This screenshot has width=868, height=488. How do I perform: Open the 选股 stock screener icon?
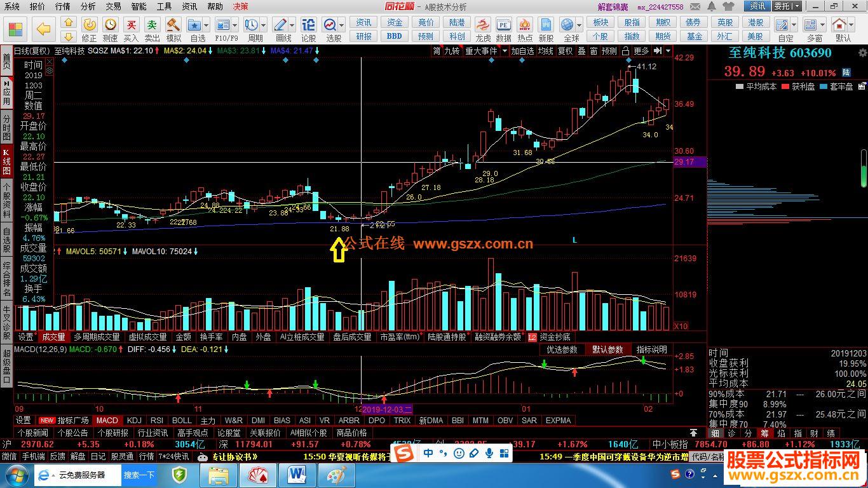(330, 25)
